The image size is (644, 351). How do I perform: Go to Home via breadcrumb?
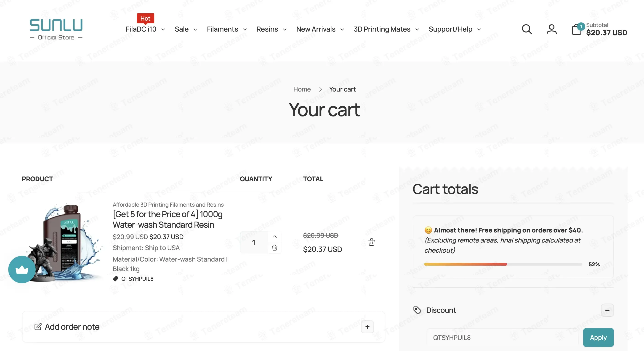coord(302,89)
